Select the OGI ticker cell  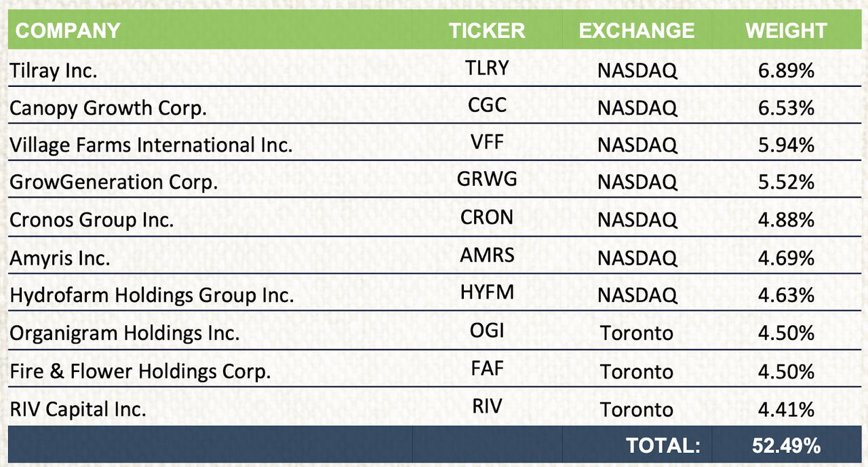click(486, 331)
